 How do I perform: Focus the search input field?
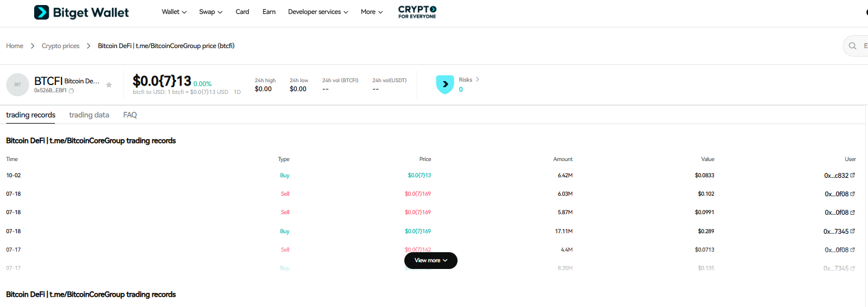[x=857, y=46]
